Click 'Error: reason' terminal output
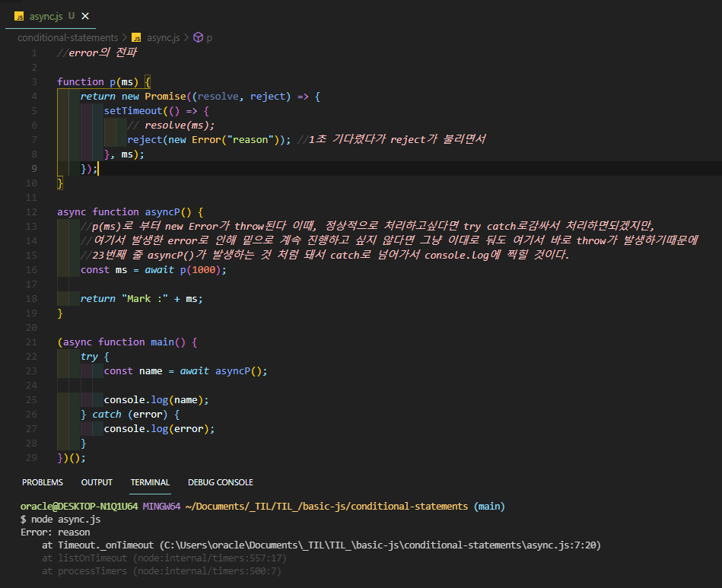 [x=56, y=532]
